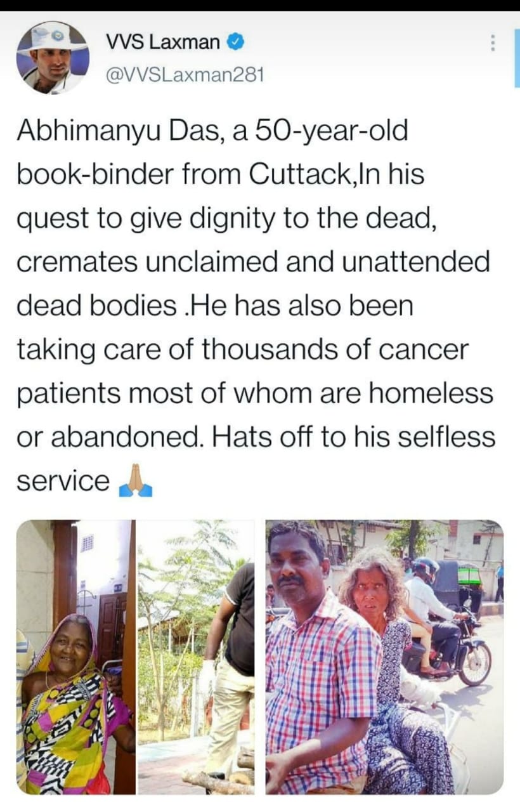This screenshot has height=812, width=520.
Task: Open photo of woman in colorful saree
Action: click(76, 657)
